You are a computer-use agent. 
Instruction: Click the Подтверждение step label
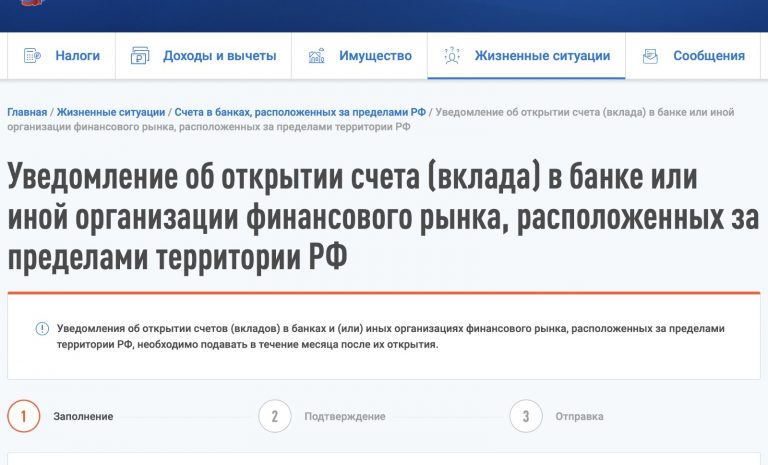coord(345,416)
